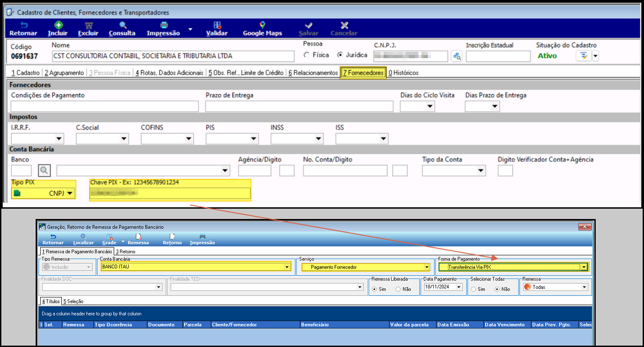Click the Prazo de Entrega field
Viewport: 644px width, 347px height.
(299, 106)
